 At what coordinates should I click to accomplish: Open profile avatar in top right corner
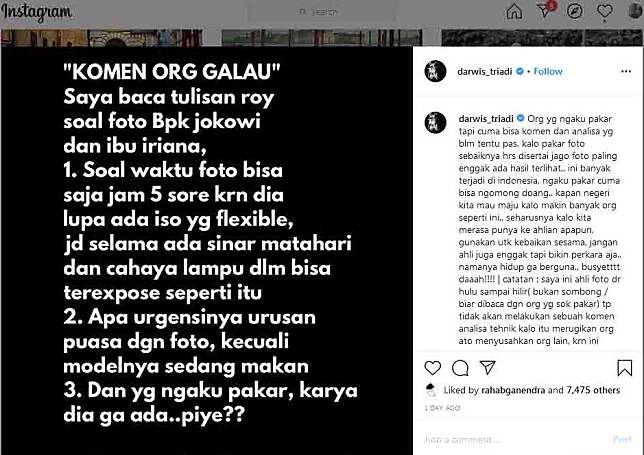click(x=635, y=10)
